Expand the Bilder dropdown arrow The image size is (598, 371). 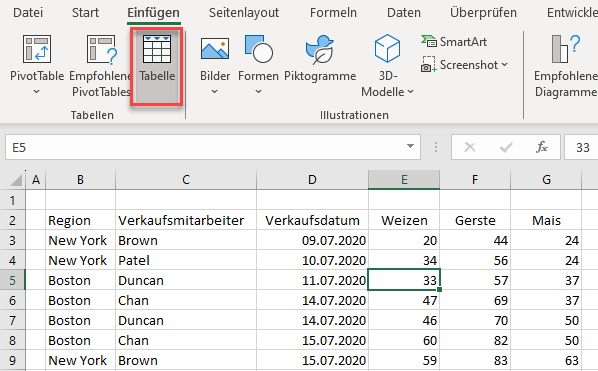click(214, 92)
